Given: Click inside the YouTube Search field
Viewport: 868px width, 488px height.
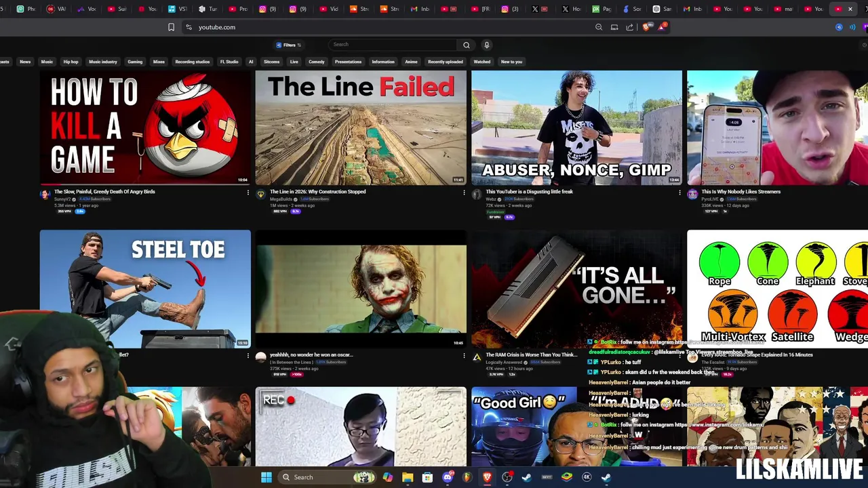Looking at the screenshot, I should (x=393, y=45).
